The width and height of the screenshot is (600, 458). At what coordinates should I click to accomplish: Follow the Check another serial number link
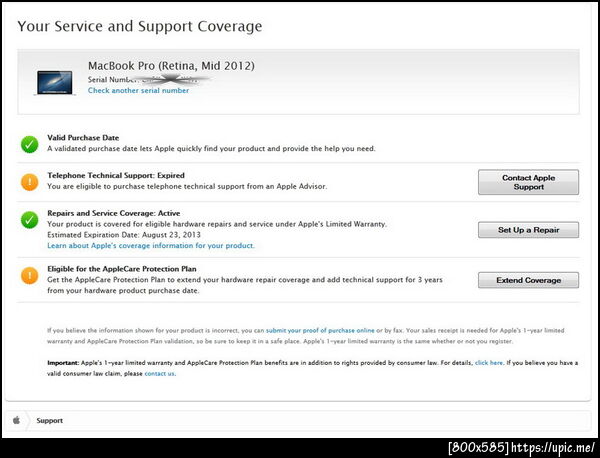pyautogui.click(x=139, y=90)
